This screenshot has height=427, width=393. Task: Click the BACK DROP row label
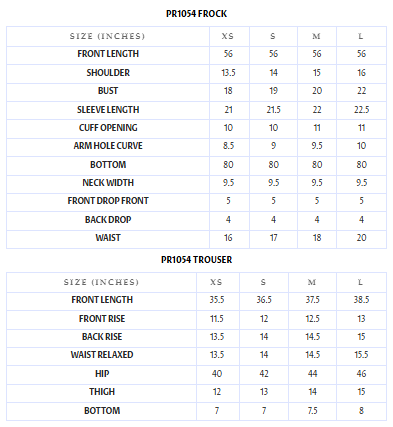108,220
